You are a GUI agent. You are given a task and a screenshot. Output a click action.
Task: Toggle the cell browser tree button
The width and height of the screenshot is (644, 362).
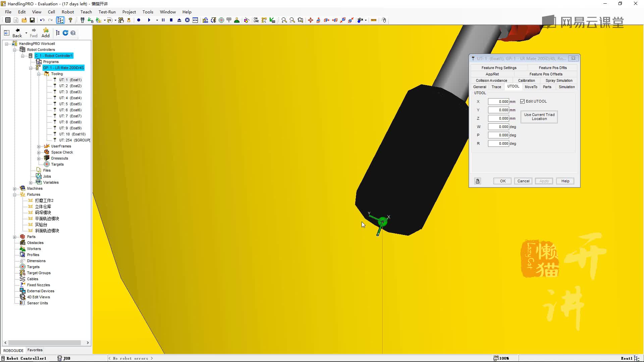tap(60, 20)
